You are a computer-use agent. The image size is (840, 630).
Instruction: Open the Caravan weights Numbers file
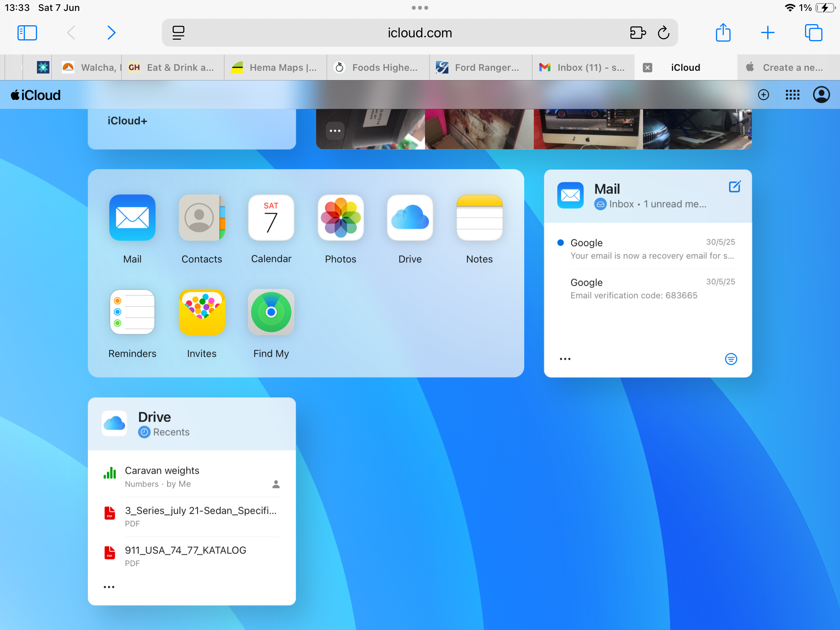tap(191, 477)
